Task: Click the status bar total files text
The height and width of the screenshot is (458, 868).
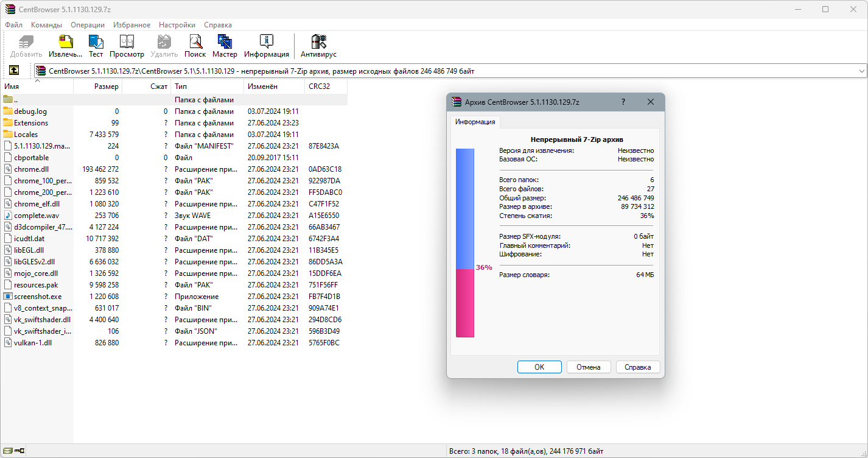Action: point(527,451)
